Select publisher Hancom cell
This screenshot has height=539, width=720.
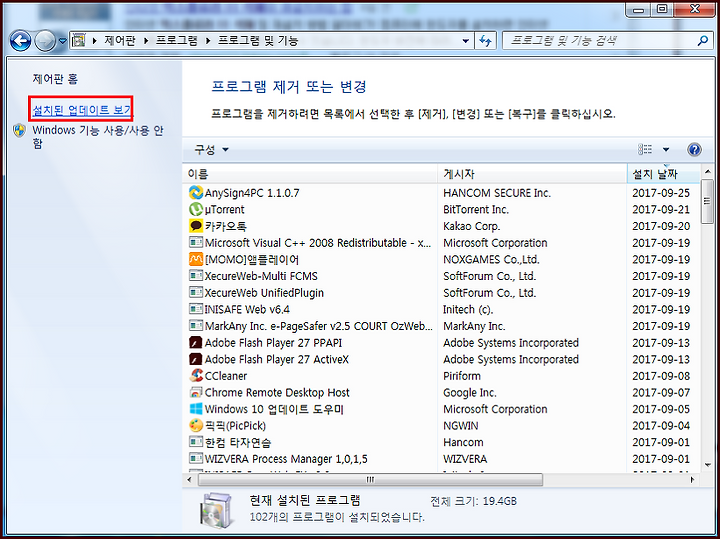click(463, 442)
